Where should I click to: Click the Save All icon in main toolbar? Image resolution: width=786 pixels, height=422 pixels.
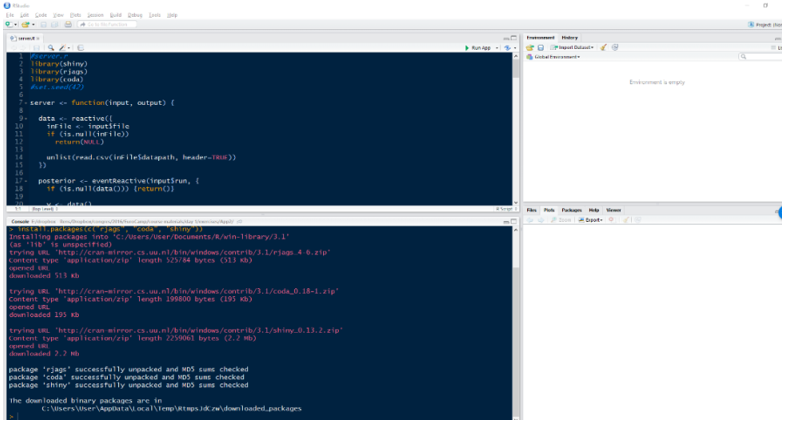click(x=55, y=24)
